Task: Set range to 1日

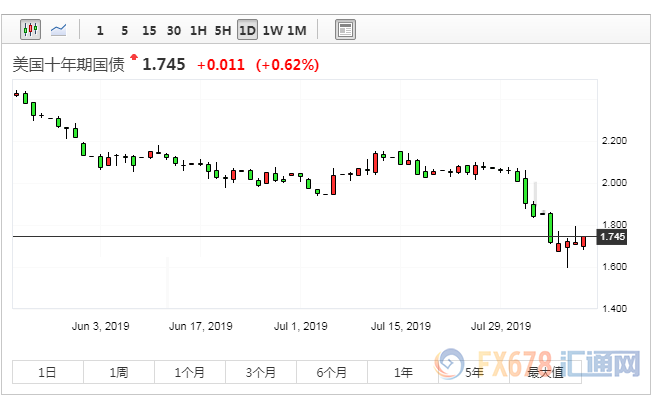Action: [48, 372]
